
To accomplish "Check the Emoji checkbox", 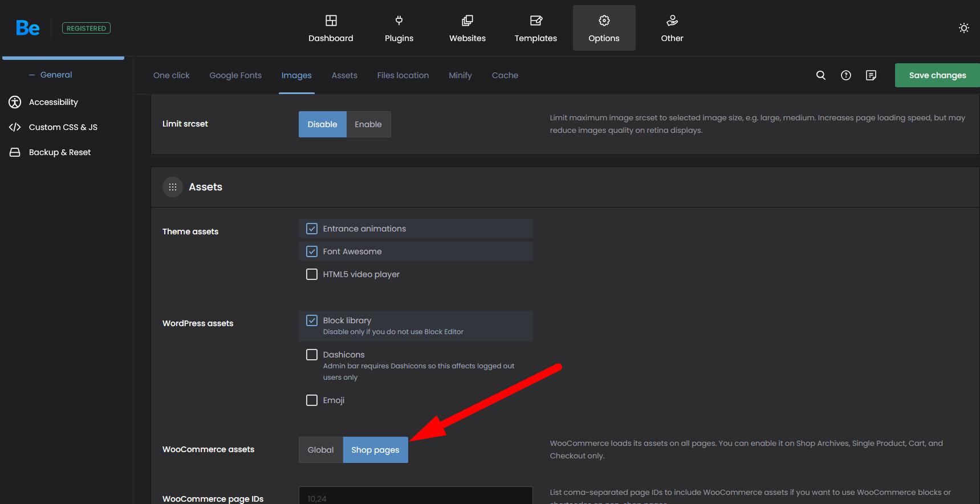I will [312, 400].
